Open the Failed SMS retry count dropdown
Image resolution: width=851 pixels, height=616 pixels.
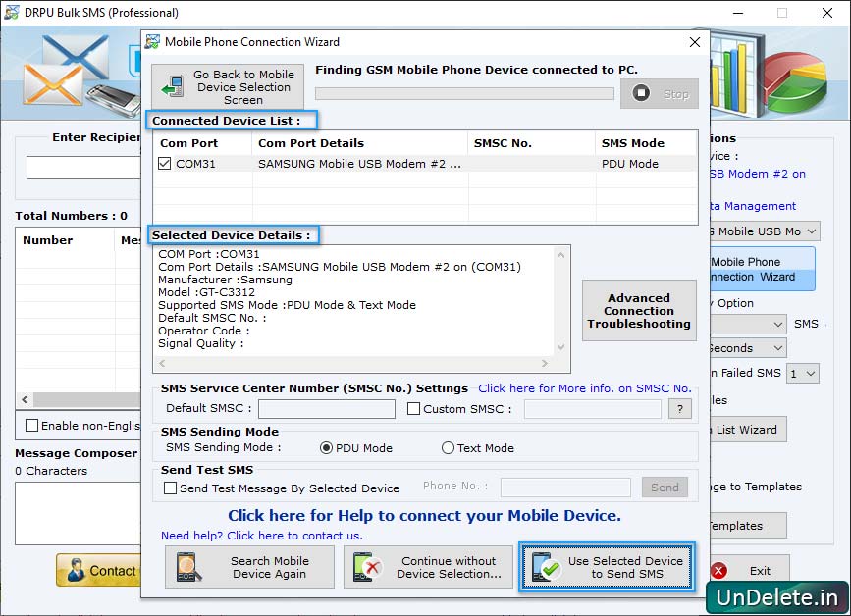click(803, 373)
